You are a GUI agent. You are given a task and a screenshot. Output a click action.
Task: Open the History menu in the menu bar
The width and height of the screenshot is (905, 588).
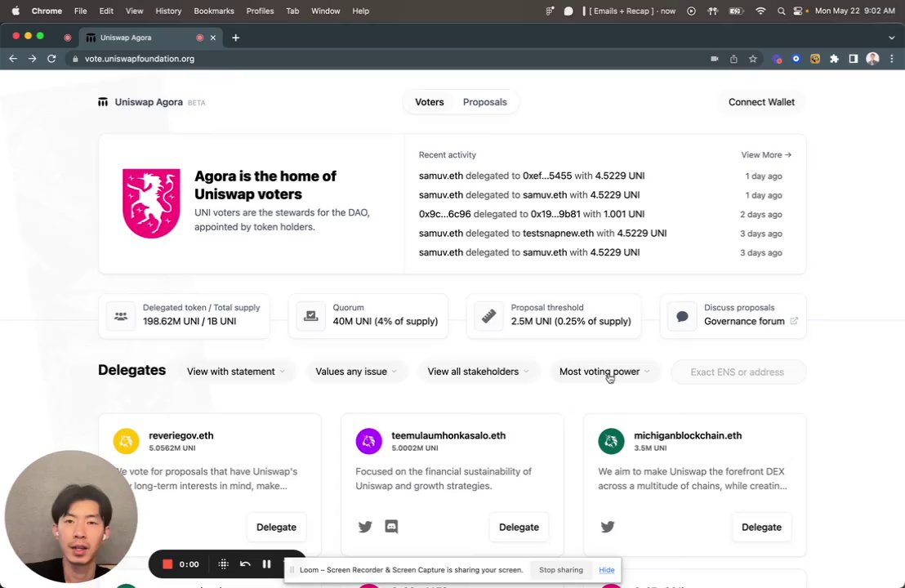168,11
